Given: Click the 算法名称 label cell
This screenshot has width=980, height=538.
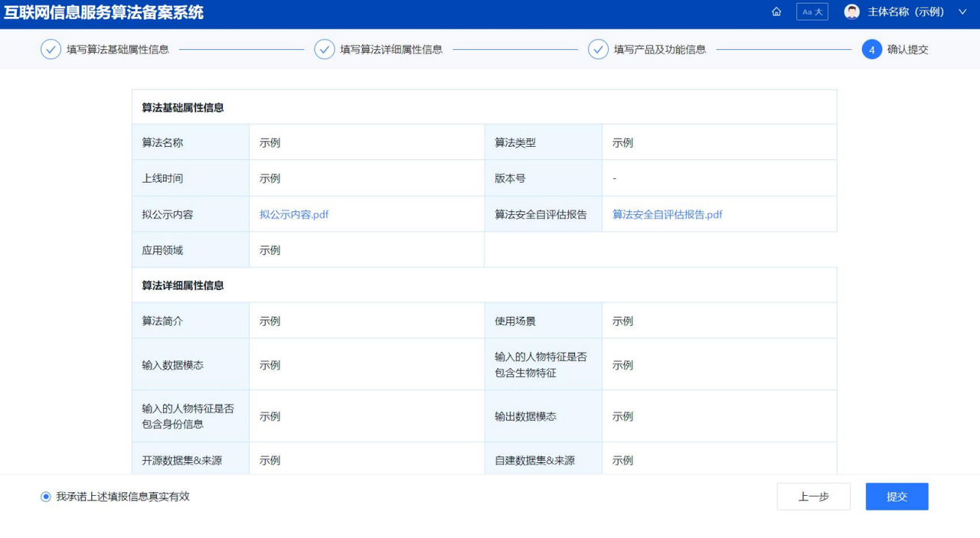Looking at the screenshot, I should click(191, 142).
